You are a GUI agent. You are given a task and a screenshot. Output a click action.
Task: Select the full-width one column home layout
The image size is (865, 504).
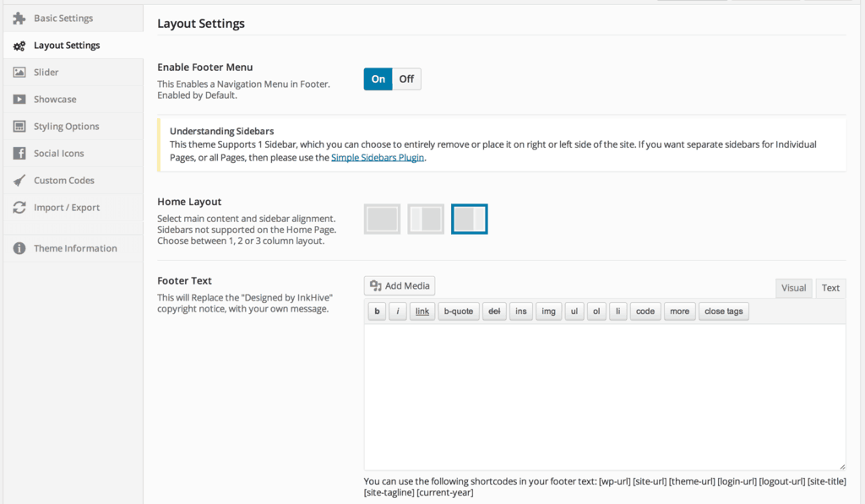tap(383, 219)
